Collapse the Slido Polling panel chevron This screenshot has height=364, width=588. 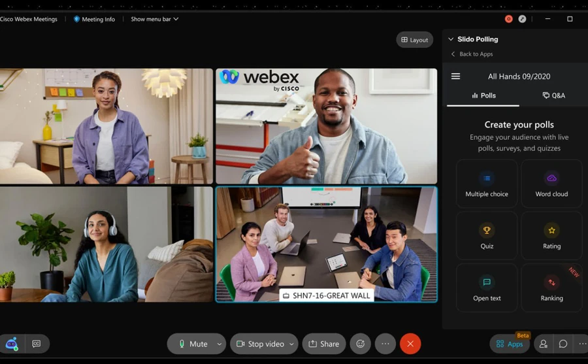[x=451, y=39]
